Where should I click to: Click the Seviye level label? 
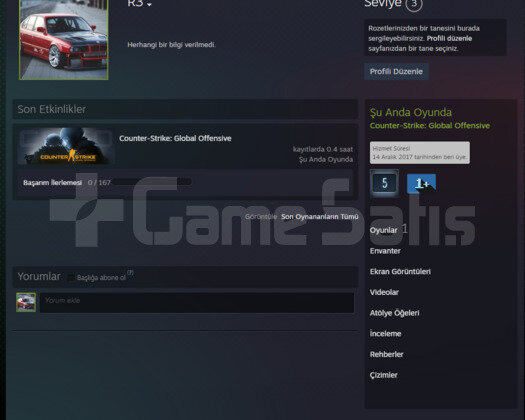pyautogui.click(x=383, y=4)
